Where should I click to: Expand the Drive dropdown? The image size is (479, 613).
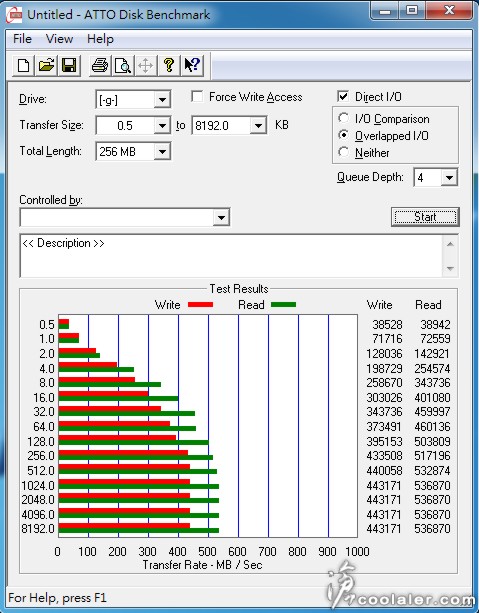pos(162,100)
